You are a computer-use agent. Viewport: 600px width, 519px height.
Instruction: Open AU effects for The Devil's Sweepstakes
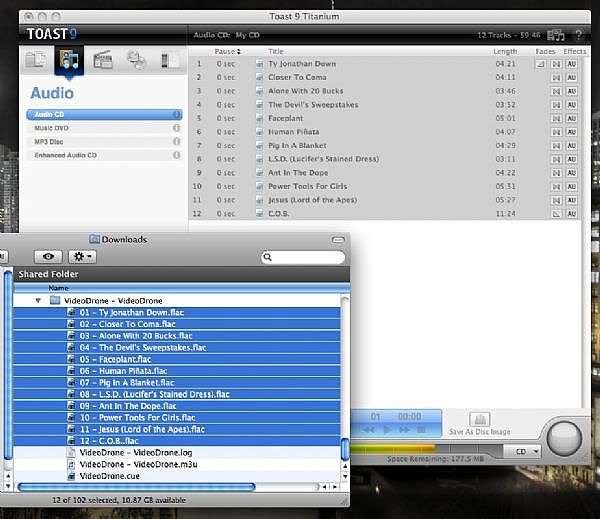(572, 105)
